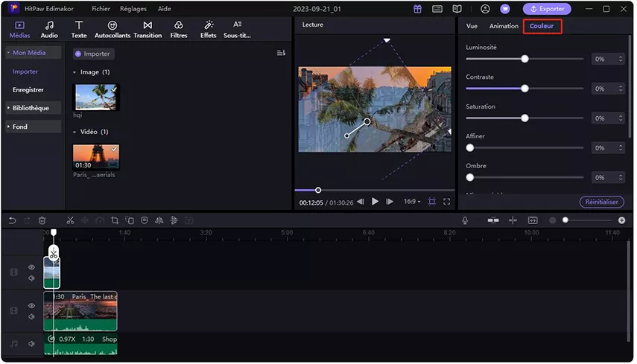Adjust the Luminosité percentage stepper

(x=621, y=60)
